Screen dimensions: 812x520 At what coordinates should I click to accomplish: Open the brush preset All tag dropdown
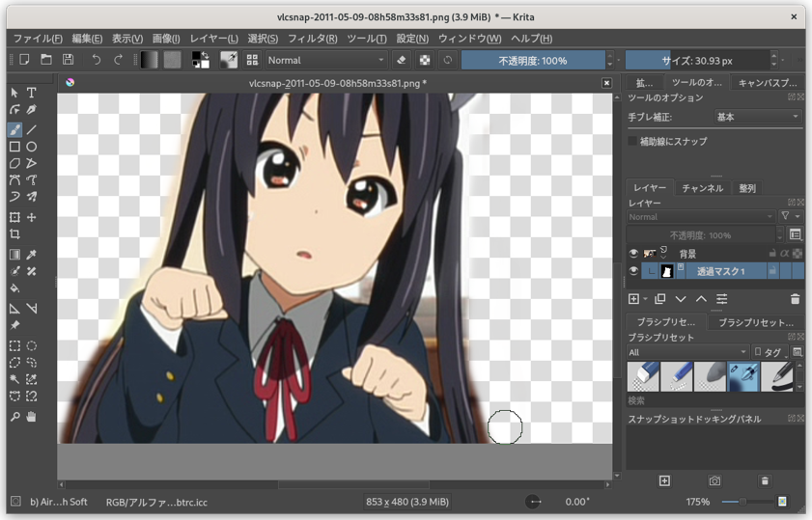pyautogui.click(x=687, y=352)
